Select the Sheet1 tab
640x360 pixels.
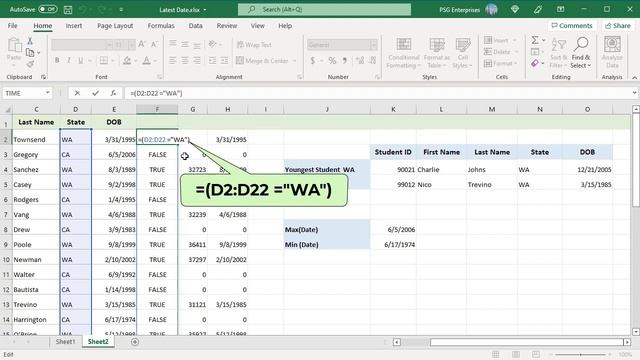[x=65, y=342]
